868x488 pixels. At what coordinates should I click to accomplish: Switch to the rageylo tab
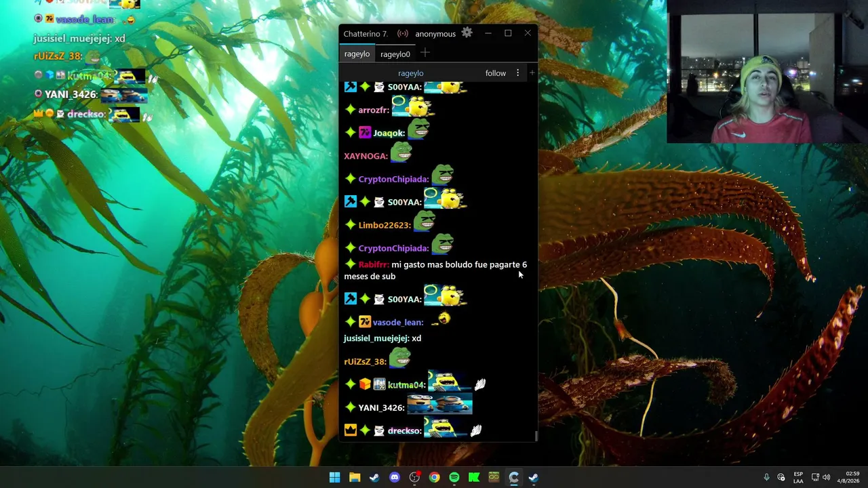[357, 54]
